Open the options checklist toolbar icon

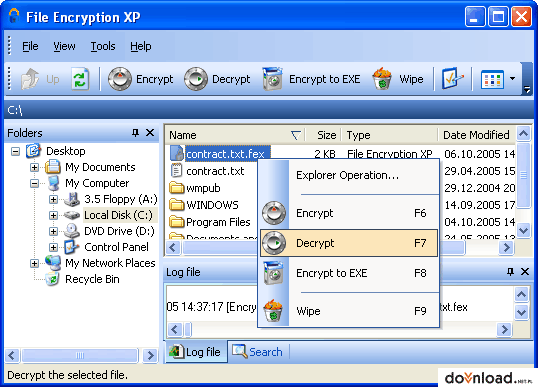(x=452, y=79)
